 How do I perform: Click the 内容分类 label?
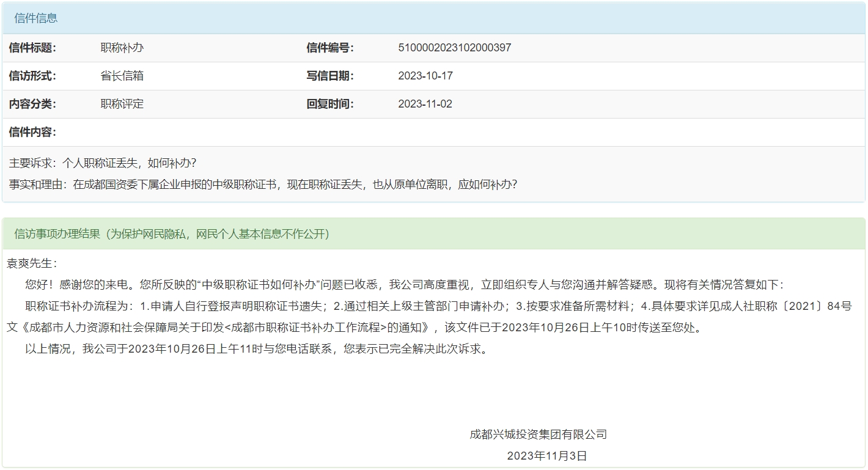pyautogui.click(x=32, y=104)
